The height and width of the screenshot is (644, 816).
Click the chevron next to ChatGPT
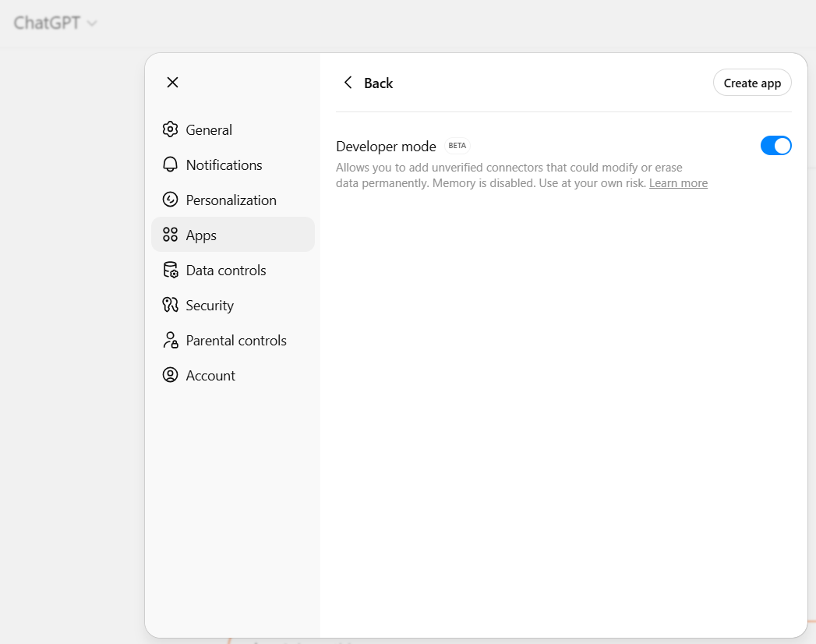(92, 23)
